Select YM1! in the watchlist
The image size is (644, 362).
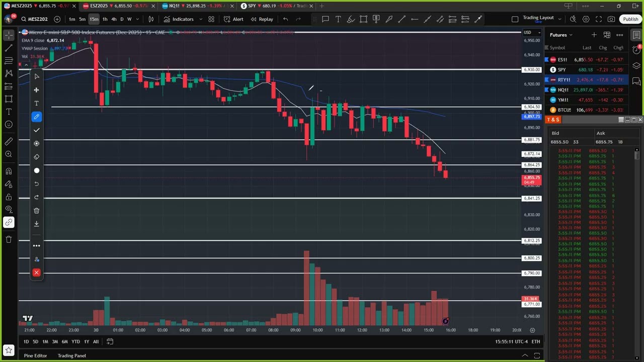click(x=587, y=100)
